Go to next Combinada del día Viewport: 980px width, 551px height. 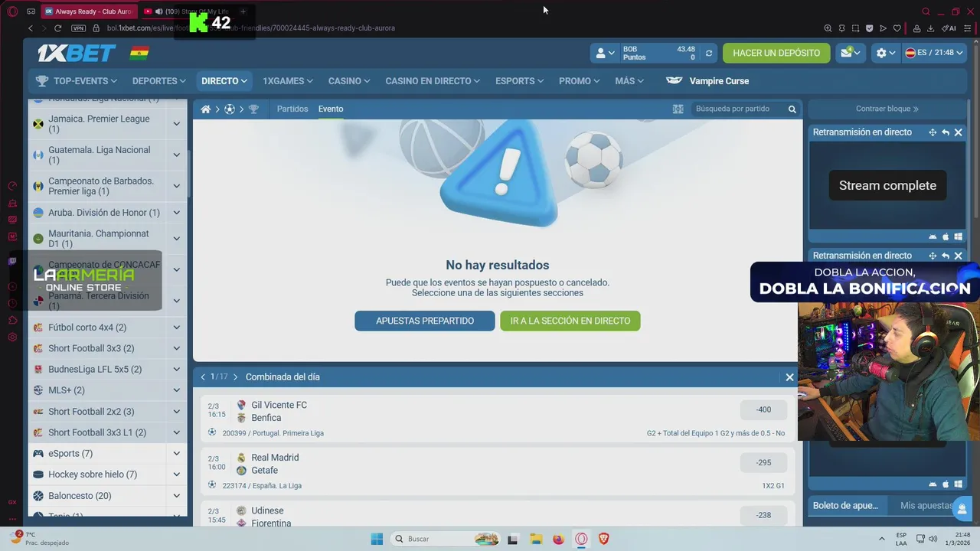pos(235,377)
